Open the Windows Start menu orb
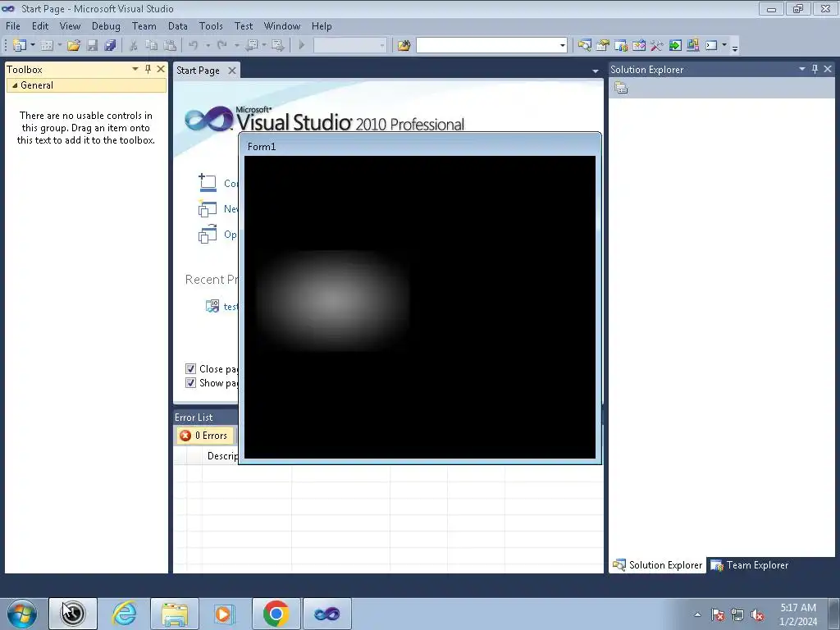The height and width of the screenshot is (630, 840). (22, 614)
